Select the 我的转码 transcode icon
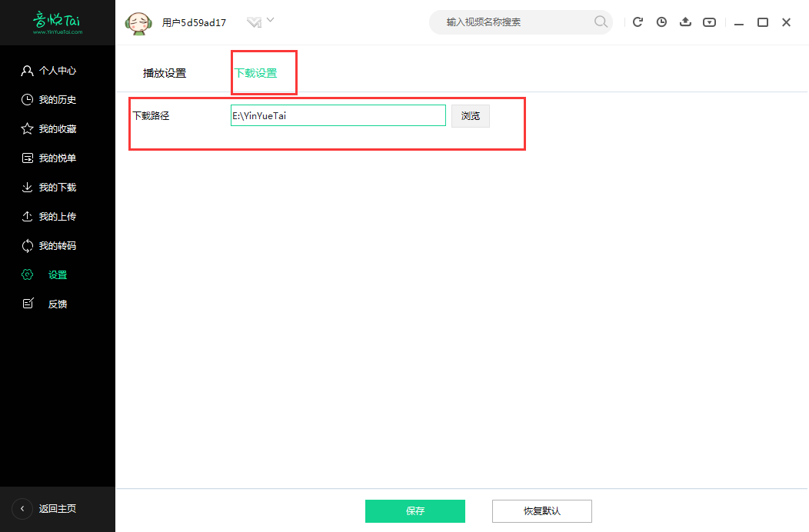809x532 pixels. (x=25, y=245)
